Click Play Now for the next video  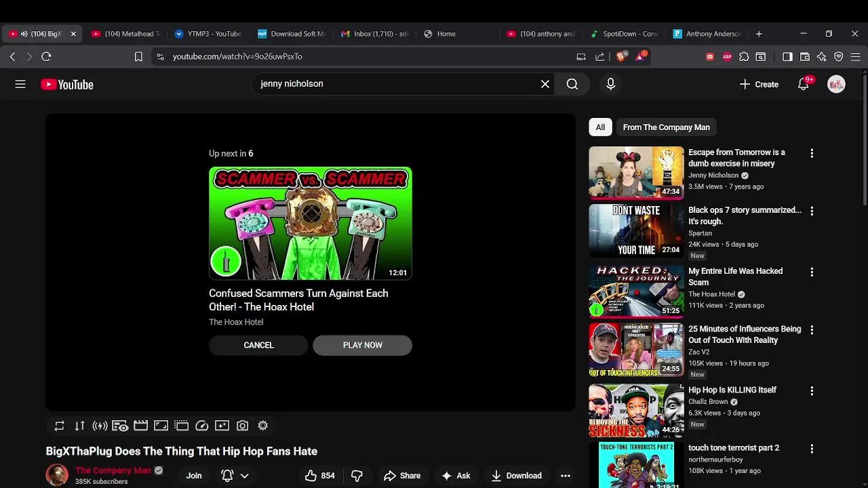point(362,345)
